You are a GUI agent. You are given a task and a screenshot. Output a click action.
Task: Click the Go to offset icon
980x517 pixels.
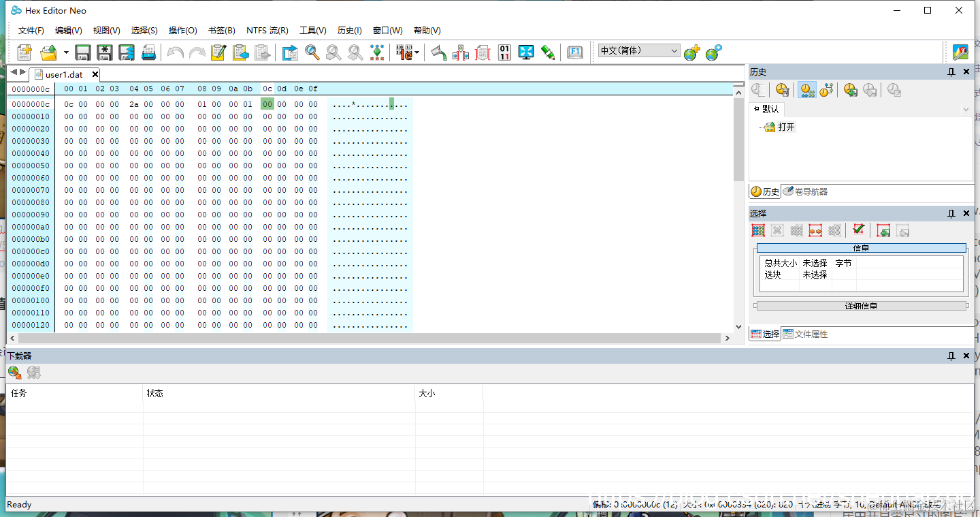click(290, 52)
